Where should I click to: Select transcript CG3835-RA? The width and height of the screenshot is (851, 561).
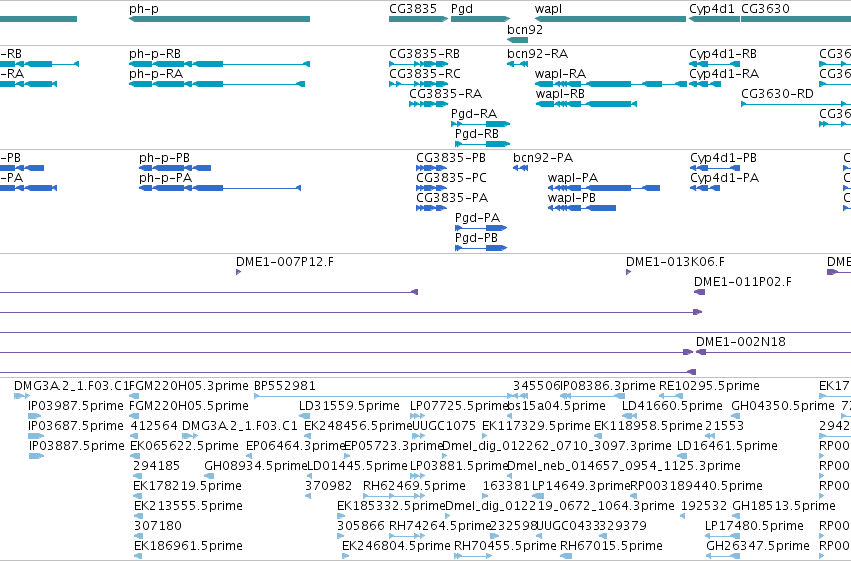(429, 104)
